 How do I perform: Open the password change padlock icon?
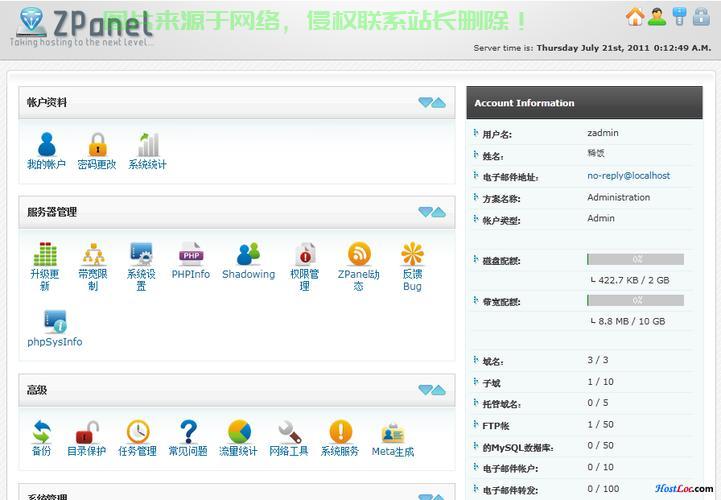[x=97, y=144]
